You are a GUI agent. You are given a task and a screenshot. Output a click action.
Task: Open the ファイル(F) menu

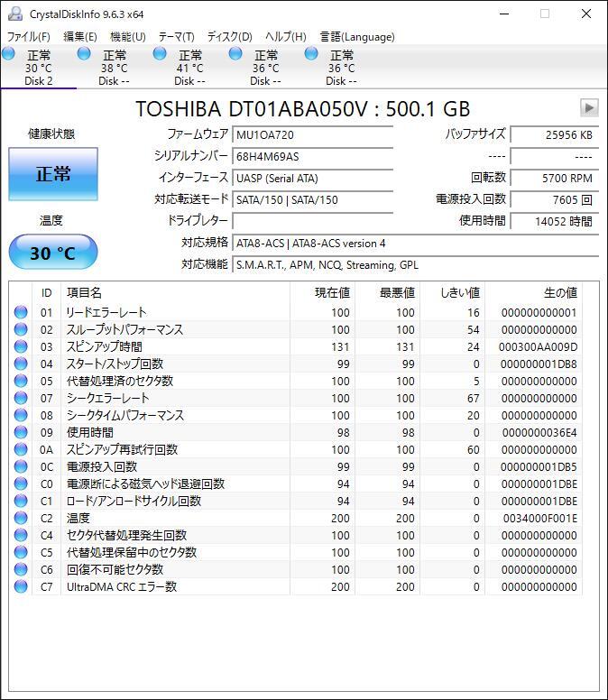(29, 37)
